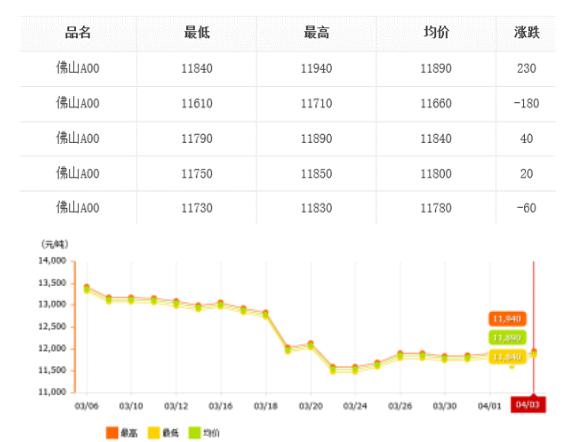This screenshot has width=573, height=442.
Task: Click the 11,500 y-axis label
Action: (x=53, y=370)
